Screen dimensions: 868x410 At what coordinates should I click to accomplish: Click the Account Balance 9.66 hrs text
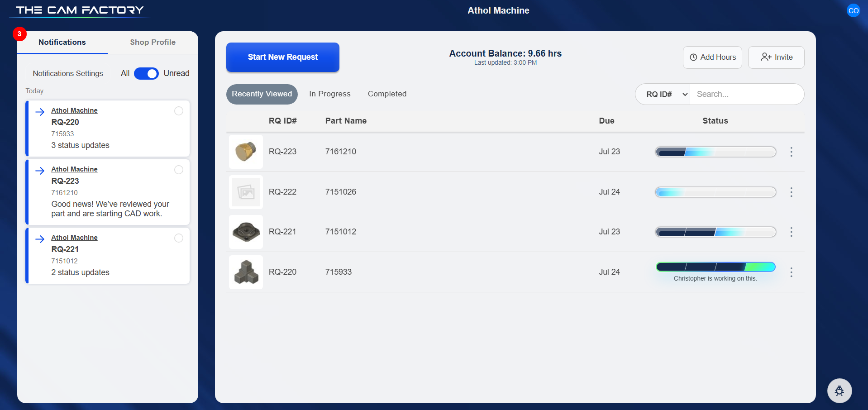tap(505, 53)
